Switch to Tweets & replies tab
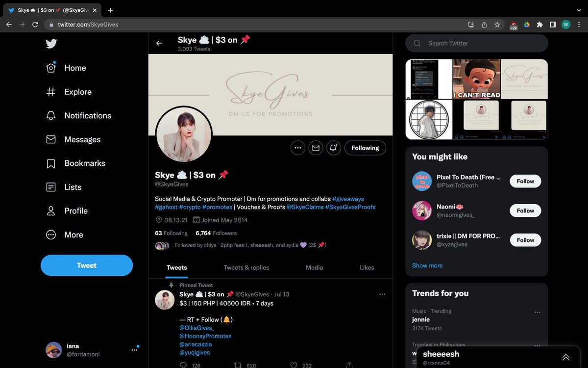 [246, 267]
